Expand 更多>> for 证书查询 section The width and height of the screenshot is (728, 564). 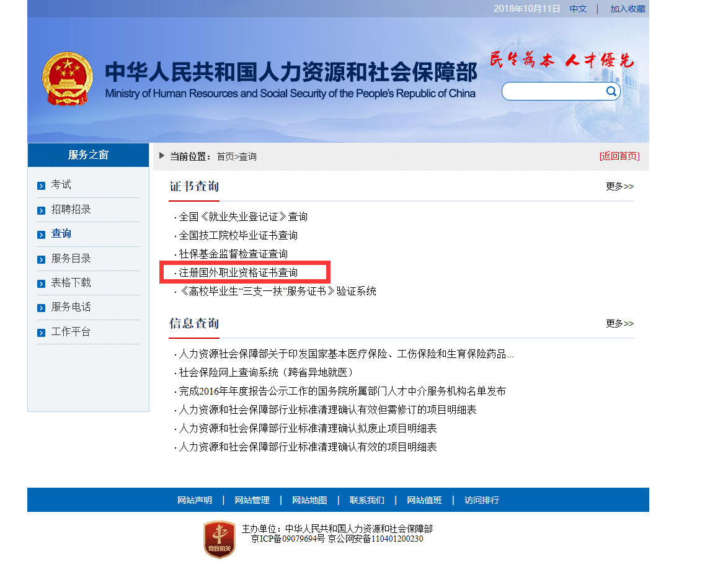[619, 186]
